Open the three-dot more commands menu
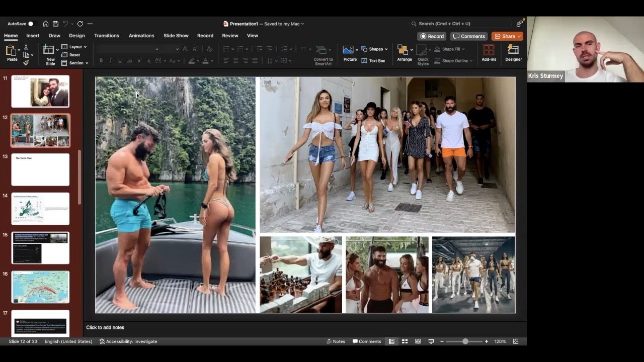Image resolution: width=644 pixels, height=362 pixels. 90,24
